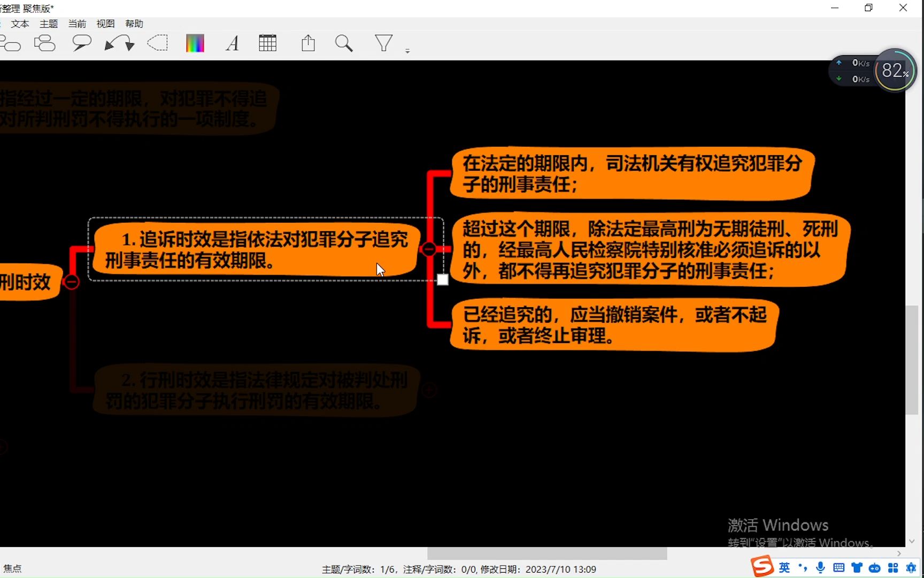Open Sogou input settings via the wrench icon
Viewport: 924px width, 578px height.
pos(911,568)
